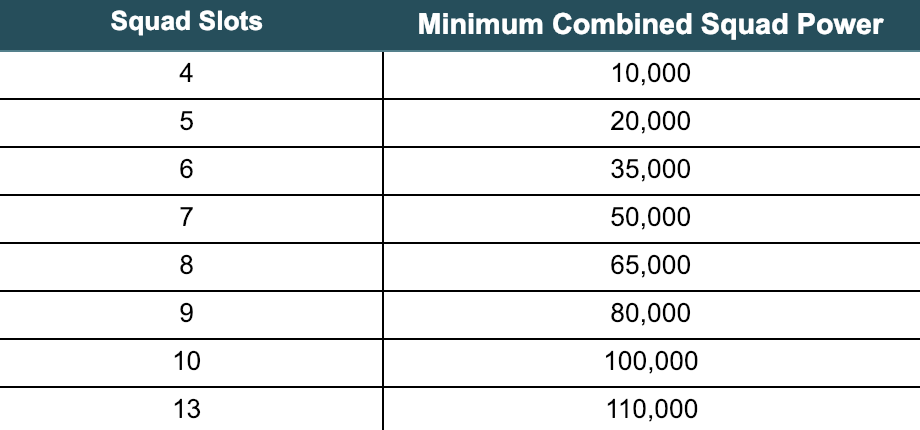Select the squad slots cell showing 6

click(x=191, y=171)
